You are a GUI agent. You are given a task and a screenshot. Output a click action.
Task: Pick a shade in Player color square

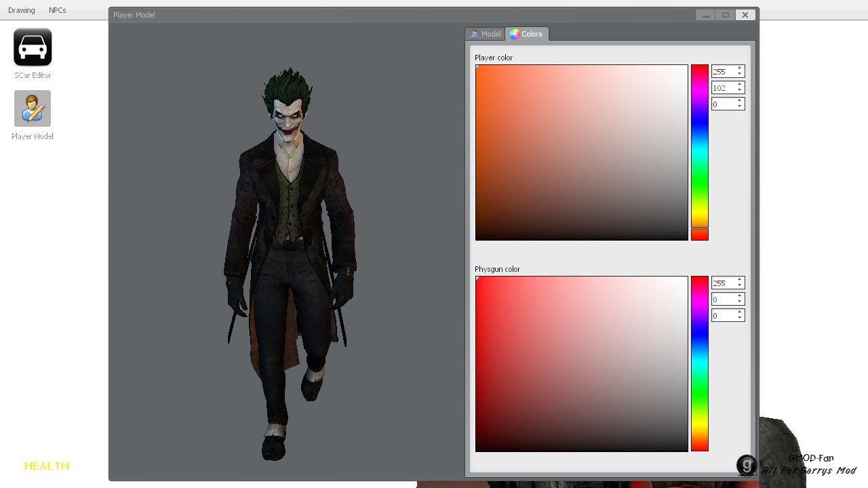click(x=581, y=152)
